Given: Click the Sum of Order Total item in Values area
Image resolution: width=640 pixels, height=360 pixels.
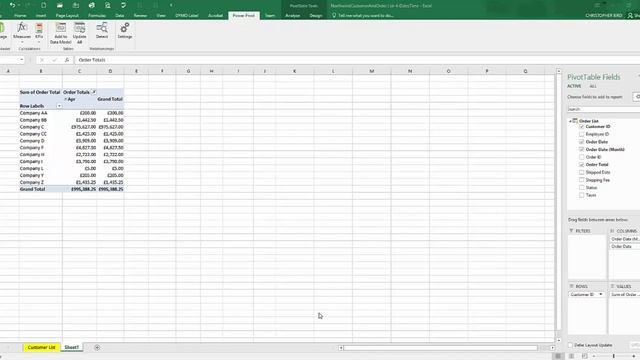Looking at the screenshot, I should [624, 294].
